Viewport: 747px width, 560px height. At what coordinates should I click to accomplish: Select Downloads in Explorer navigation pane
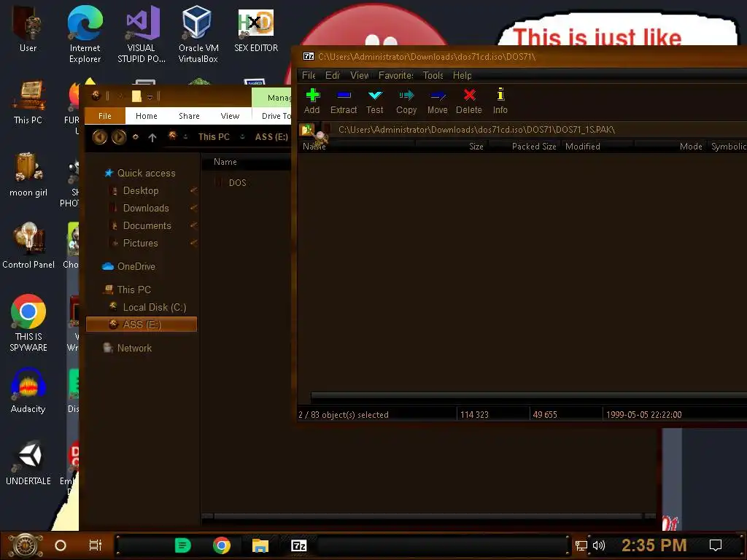(146, 208)
